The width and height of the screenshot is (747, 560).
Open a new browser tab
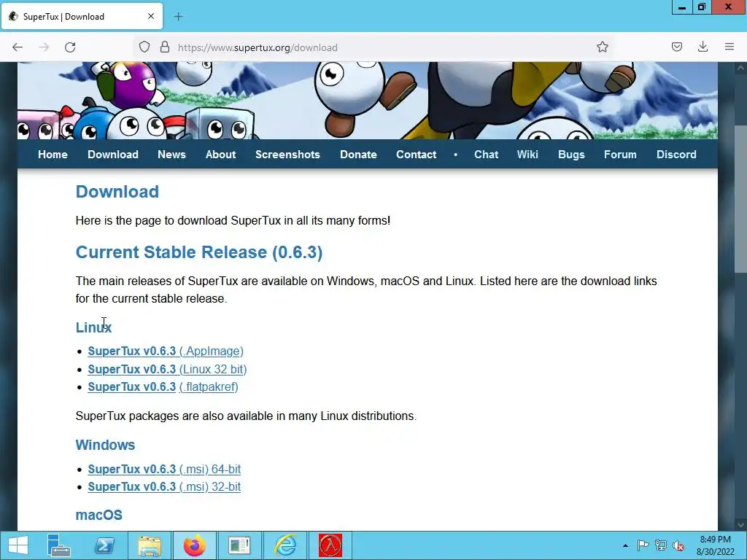pyautogui.click(x=178, y=17)
